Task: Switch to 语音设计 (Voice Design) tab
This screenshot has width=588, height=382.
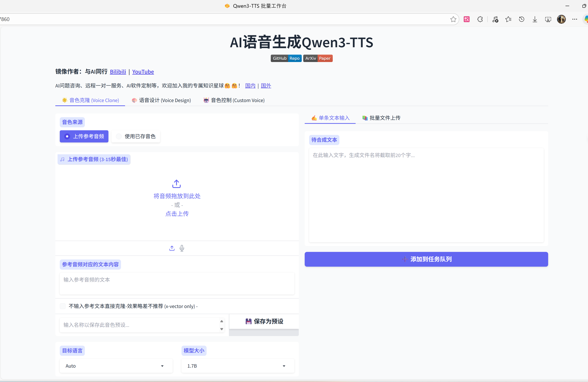Action: [x=161, y=100]
